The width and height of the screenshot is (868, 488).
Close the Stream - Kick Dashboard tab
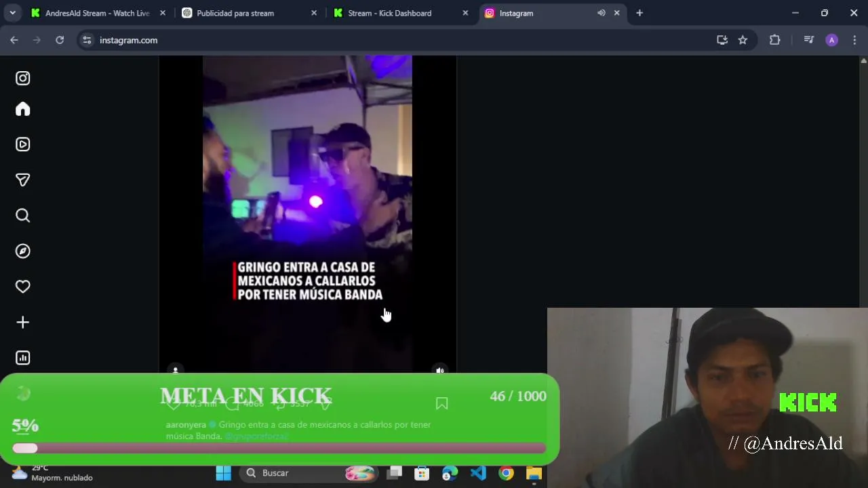click(465, 13)
